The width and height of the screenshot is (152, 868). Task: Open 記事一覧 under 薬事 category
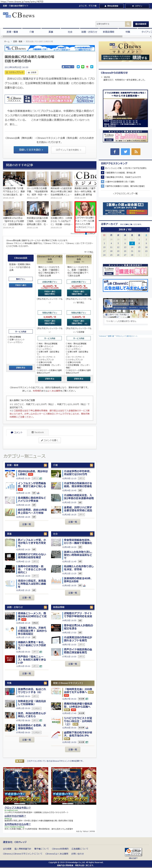(x=27, y=597)
